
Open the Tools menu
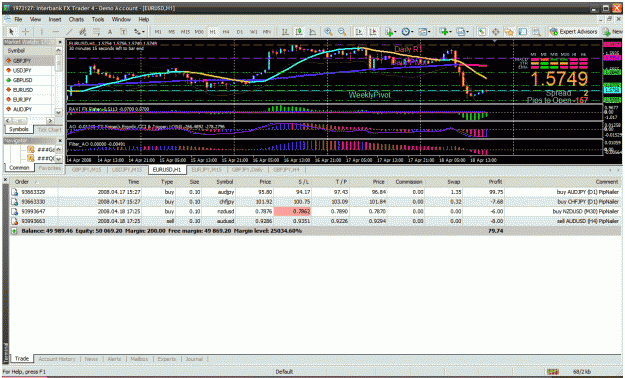click(x=98, y=19)
